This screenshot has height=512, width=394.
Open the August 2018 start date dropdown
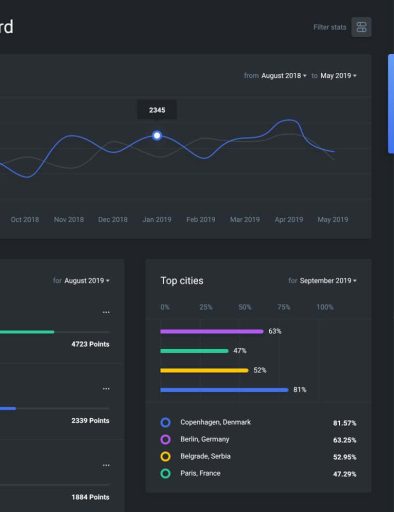284,76
